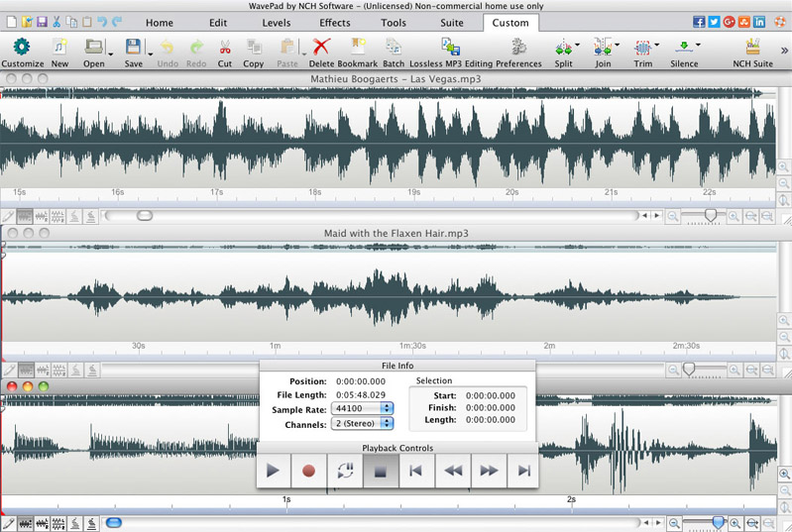Open the Sample Rate 44100 dropdown
Viewport: 792px width, 532px height.
pos(362,408)
